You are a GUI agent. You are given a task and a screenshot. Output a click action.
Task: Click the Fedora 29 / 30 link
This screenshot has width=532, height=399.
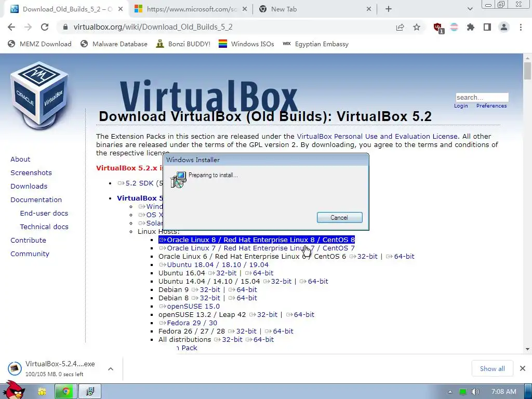[x=188, y=323]
